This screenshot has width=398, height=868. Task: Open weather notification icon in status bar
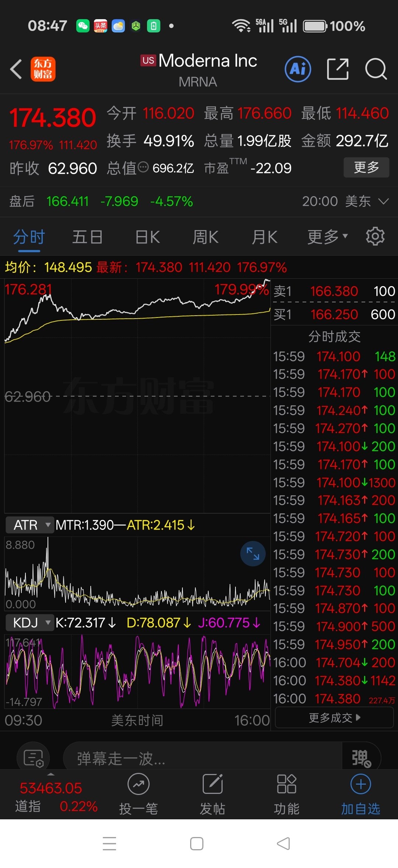tap(118, 26)
